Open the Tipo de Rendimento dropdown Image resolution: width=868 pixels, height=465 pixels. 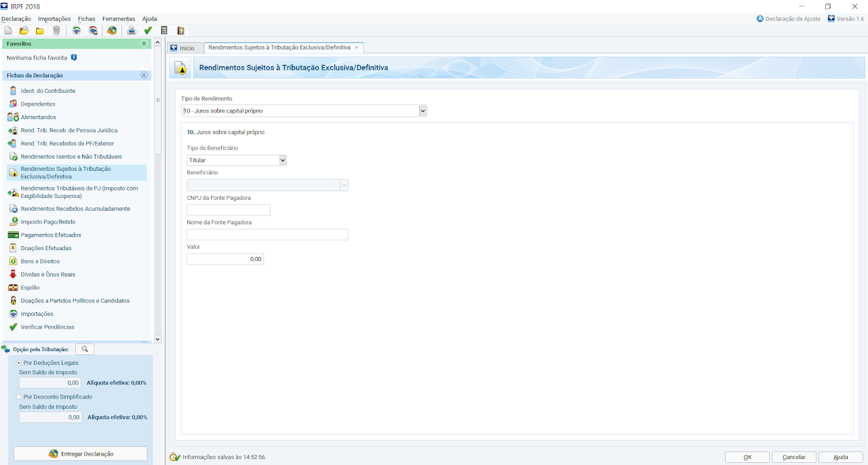pos(422,110)
